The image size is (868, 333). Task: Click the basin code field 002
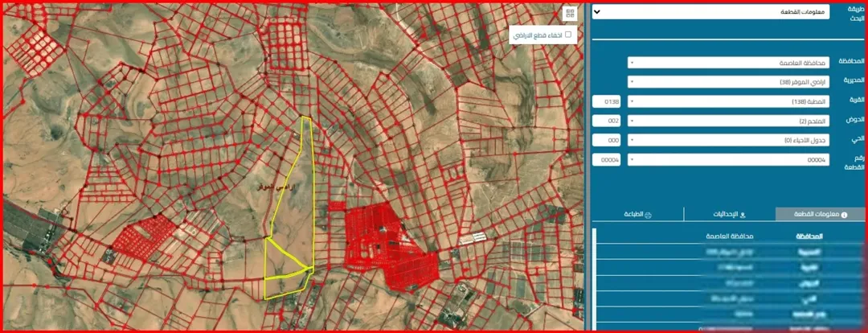[x=607, y=121]
